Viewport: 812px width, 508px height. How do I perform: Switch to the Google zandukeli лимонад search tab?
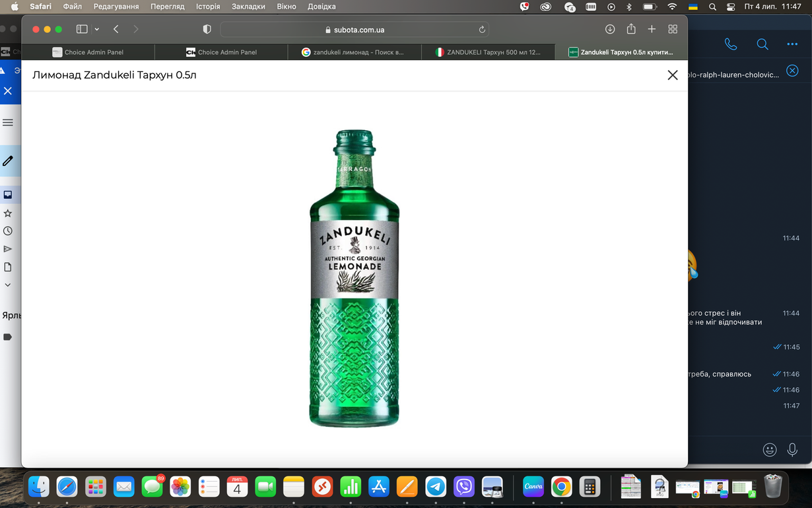click(x=355, y=52)
